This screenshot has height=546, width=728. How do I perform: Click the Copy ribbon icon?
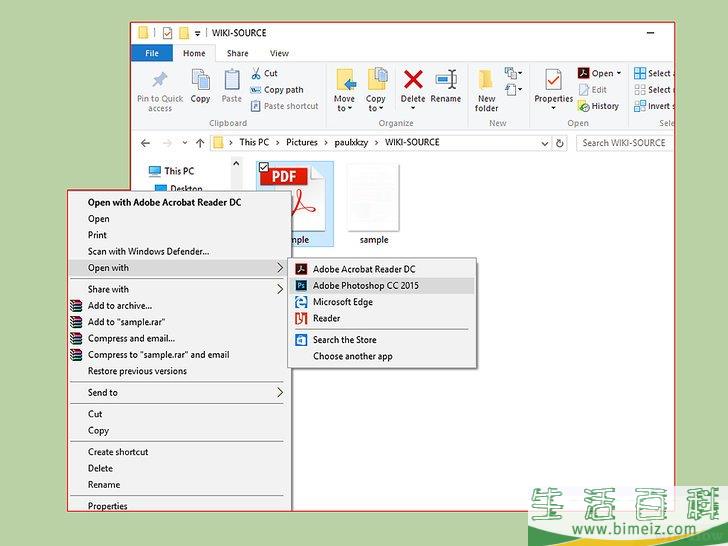click(201, 80)
